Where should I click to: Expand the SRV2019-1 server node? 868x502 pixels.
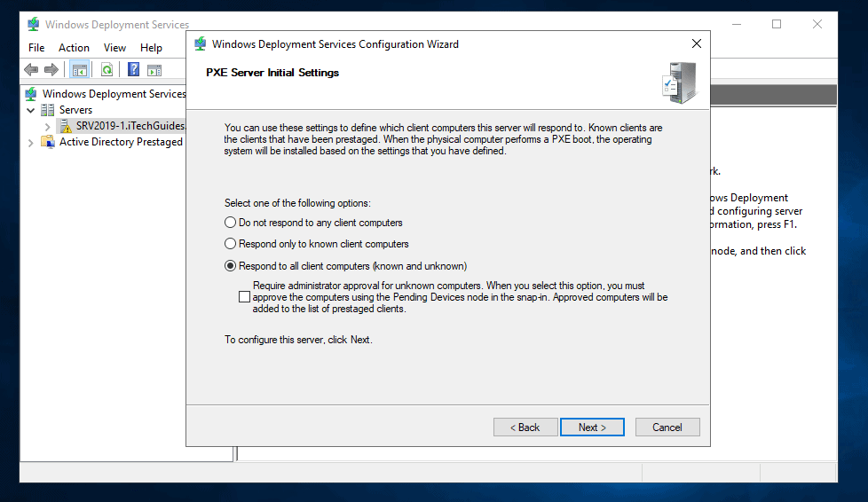[x=48, y=126]
